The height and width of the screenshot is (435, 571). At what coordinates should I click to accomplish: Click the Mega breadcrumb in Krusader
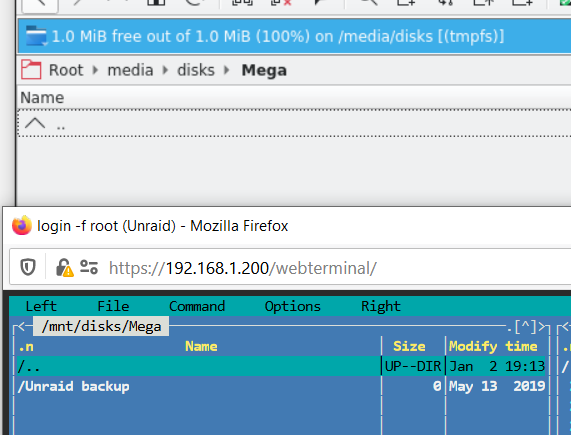(x=264, y=70)
